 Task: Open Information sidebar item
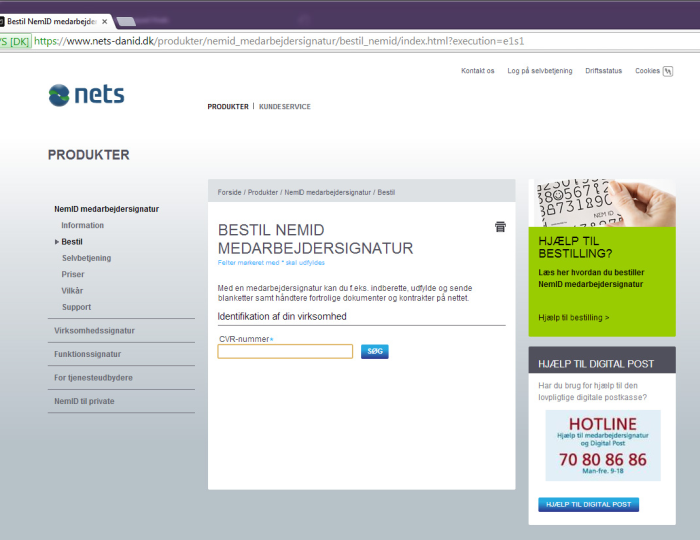point(83,225)
